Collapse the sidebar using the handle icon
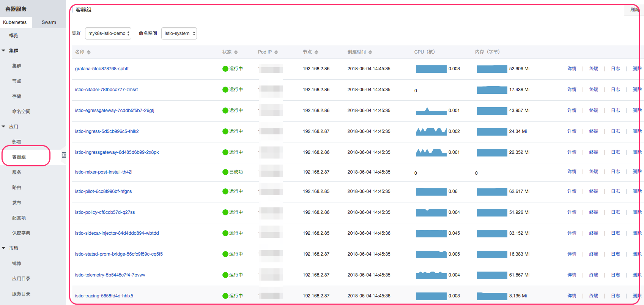The height and width of the screenshot is (305, 644). [64, 155]
